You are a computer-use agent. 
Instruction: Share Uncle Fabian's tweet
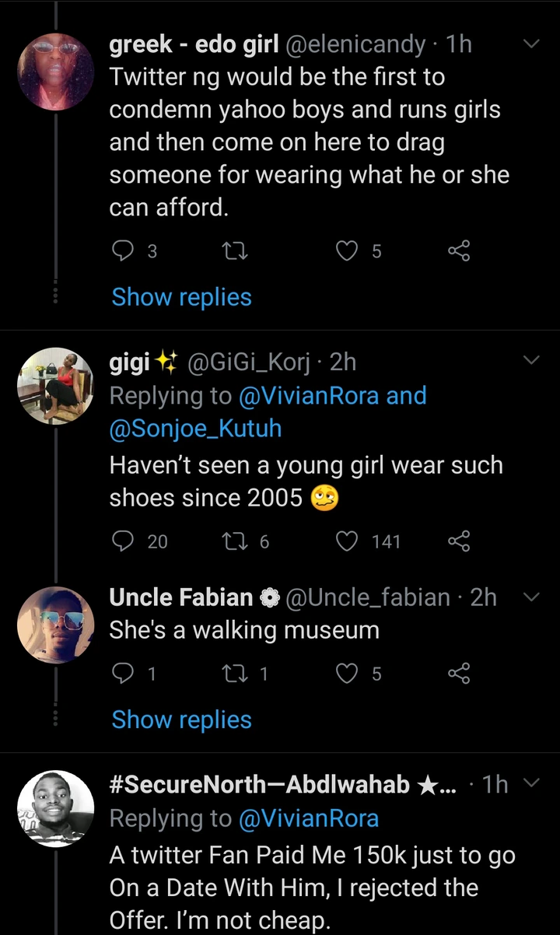459,674
